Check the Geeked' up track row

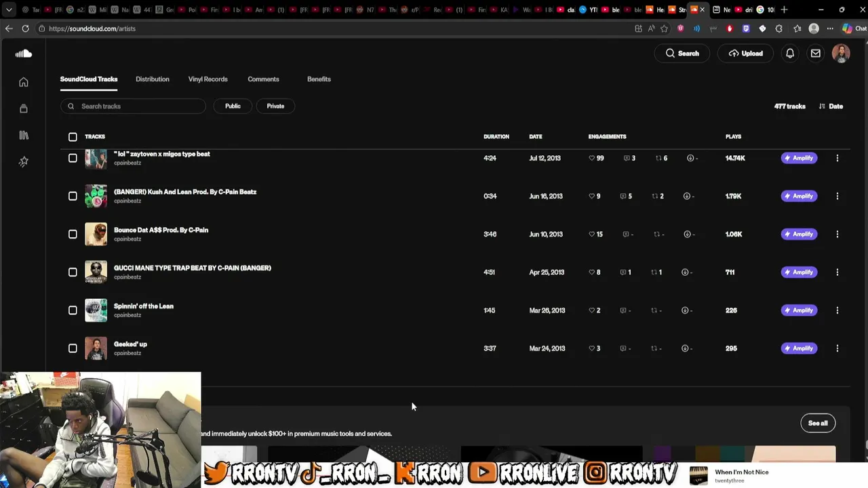click(73, 348)
